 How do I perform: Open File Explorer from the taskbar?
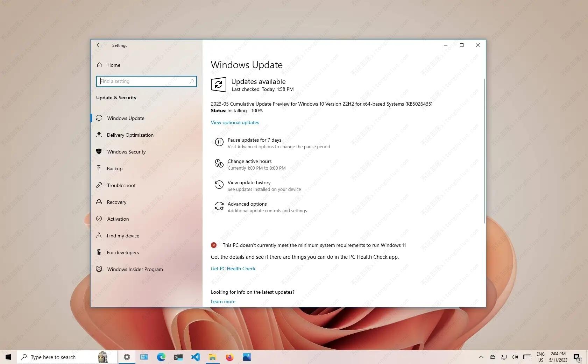(212, 357)
